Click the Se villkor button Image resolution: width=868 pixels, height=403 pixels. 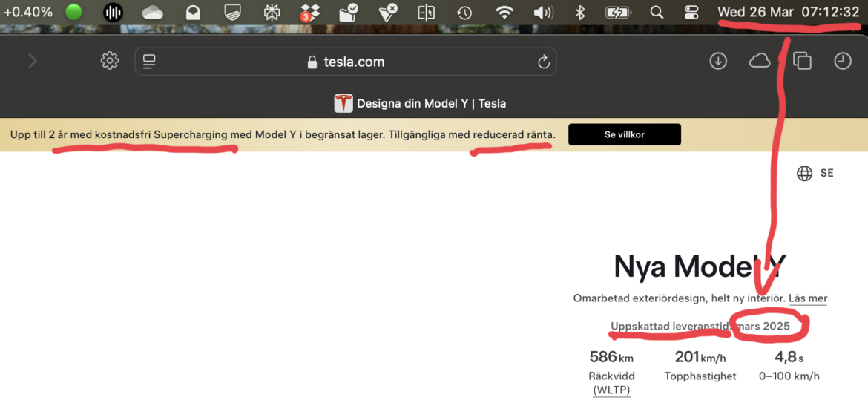pos(624,134)
